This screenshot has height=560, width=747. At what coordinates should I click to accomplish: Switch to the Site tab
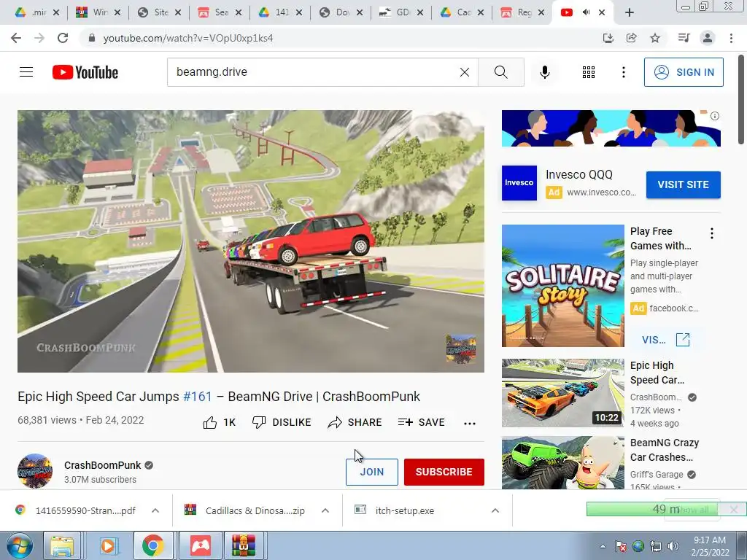[159, 12]
